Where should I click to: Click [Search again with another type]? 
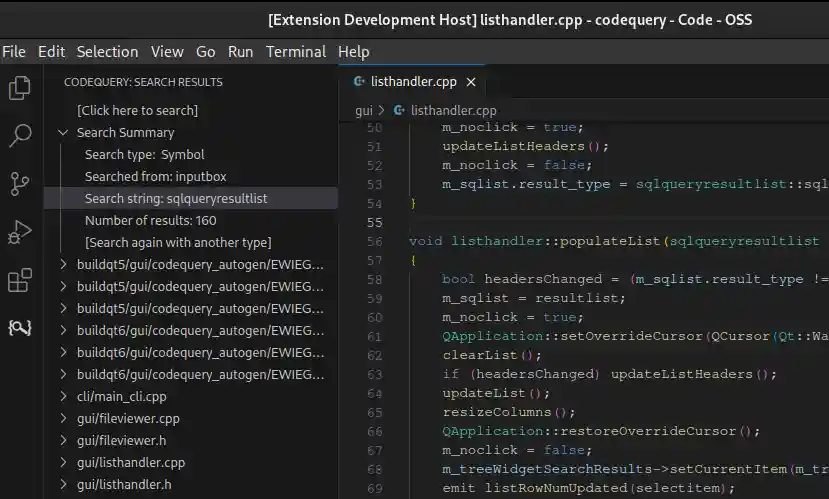(177, 243)
